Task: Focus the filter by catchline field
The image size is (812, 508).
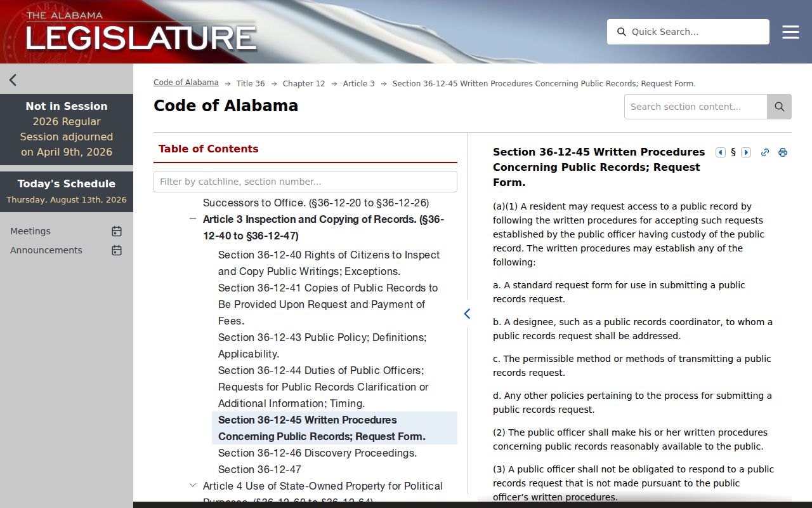Action: click(305, 182)
